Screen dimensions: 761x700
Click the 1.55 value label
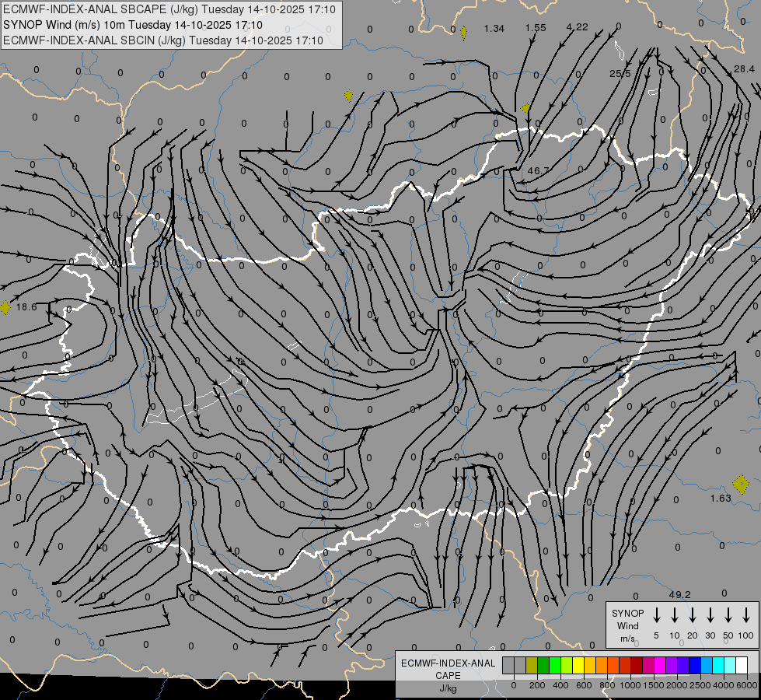tap(536, 28)
